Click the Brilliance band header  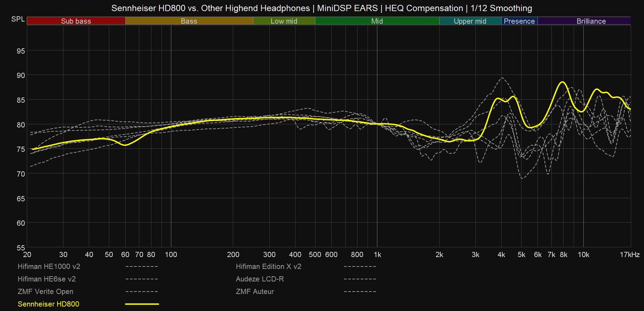[591, 21]
